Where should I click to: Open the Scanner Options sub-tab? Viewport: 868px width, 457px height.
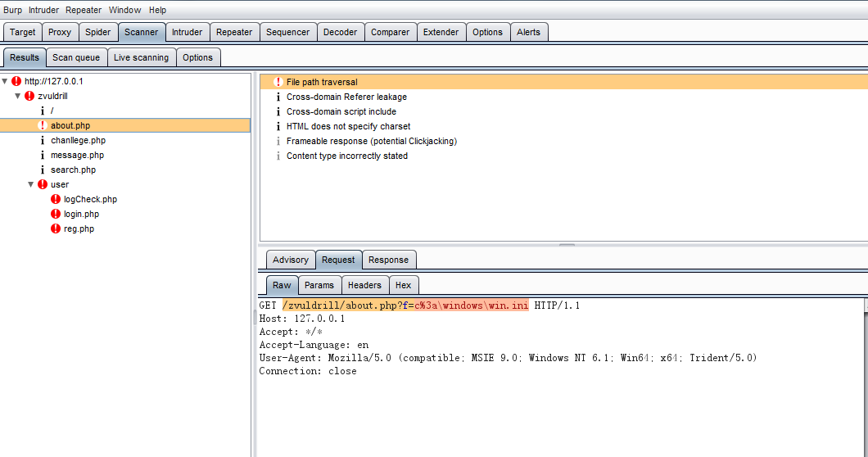[197, 57]
